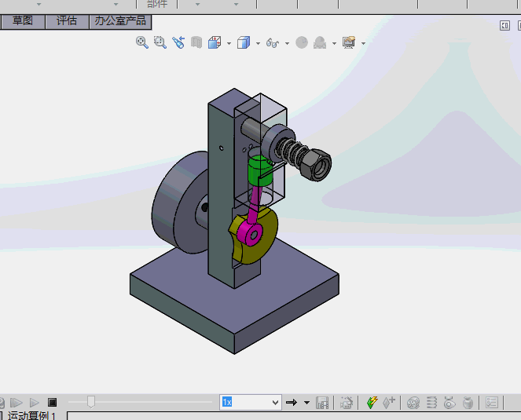Expand the playback mode dropdown arrow
The width and height of the screenshot is (521, 420).
(x=306, y=403)
